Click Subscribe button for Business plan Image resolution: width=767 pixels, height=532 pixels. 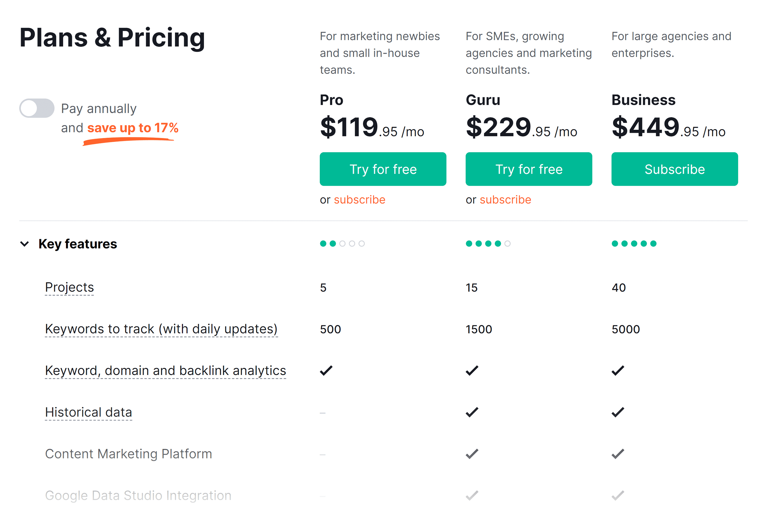tap(674, 169)
